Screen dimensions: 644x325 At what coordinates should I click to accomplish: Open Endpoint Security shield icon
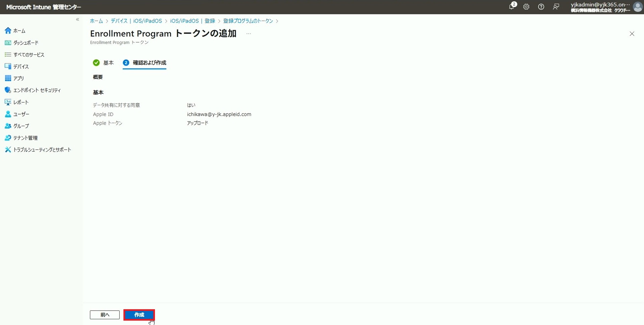pos(8,90)
